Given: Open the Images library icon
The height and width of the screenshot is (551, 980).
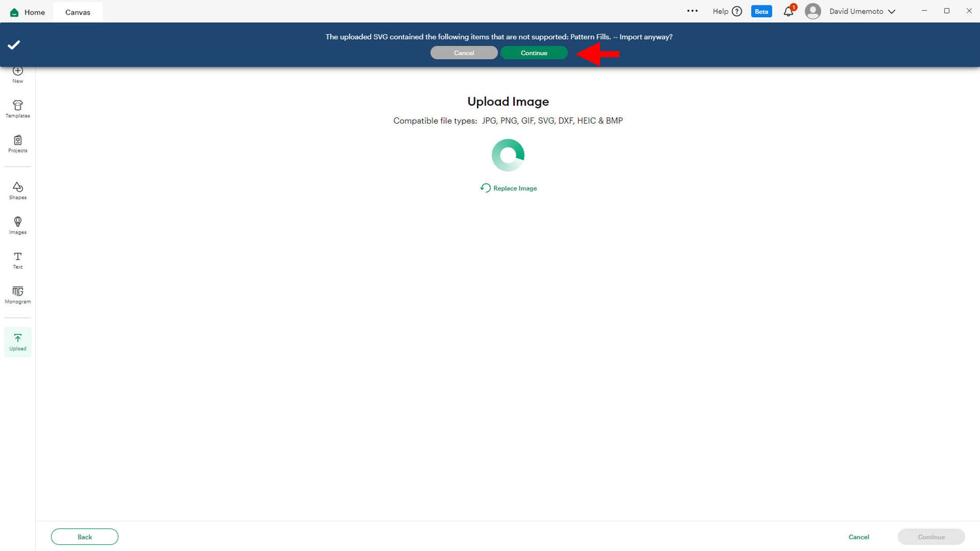Looking at the screenshot, I should (18, 225).
